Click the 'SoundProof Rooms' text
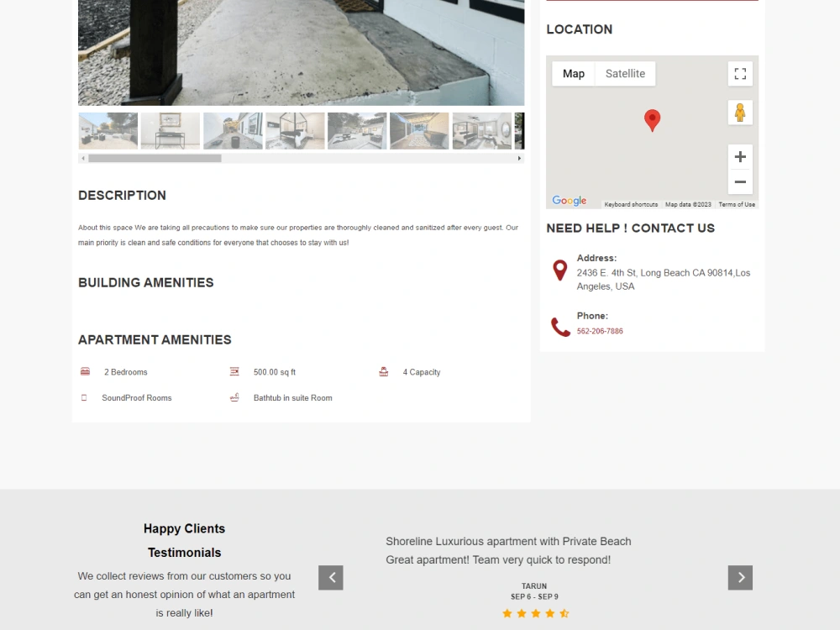Image resolution: width=840 pixels, height=630 pixels. [137, 398]
